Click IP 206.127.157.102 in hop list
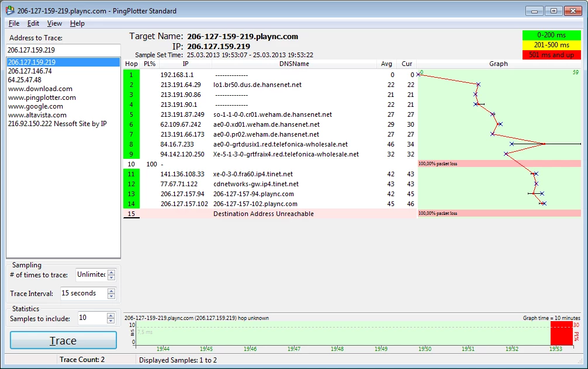The width and height of the screenshot is (588, 369). (184, 204)
